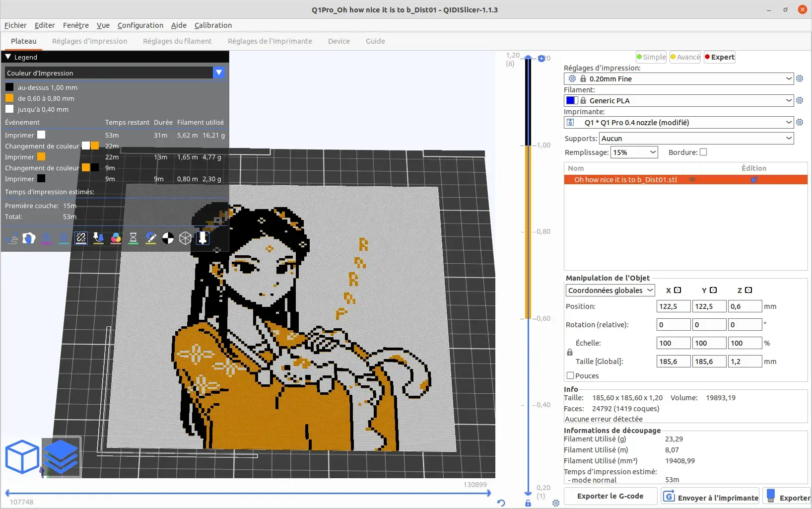Image resolution: width=812 pixels, height=509 pixels.
Task: Open the Aide menu
Action: (179, 25)
